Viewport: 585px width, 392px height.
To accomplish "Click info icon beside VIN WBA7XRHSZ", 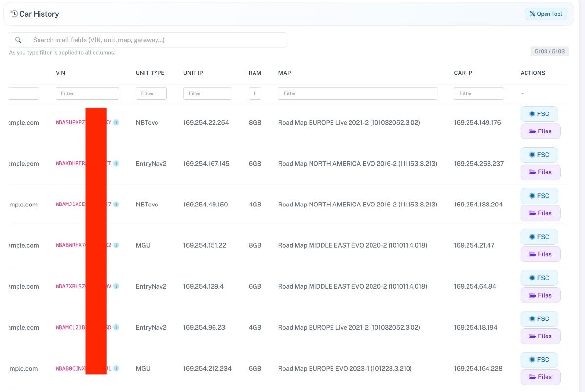I will [116, 286].
